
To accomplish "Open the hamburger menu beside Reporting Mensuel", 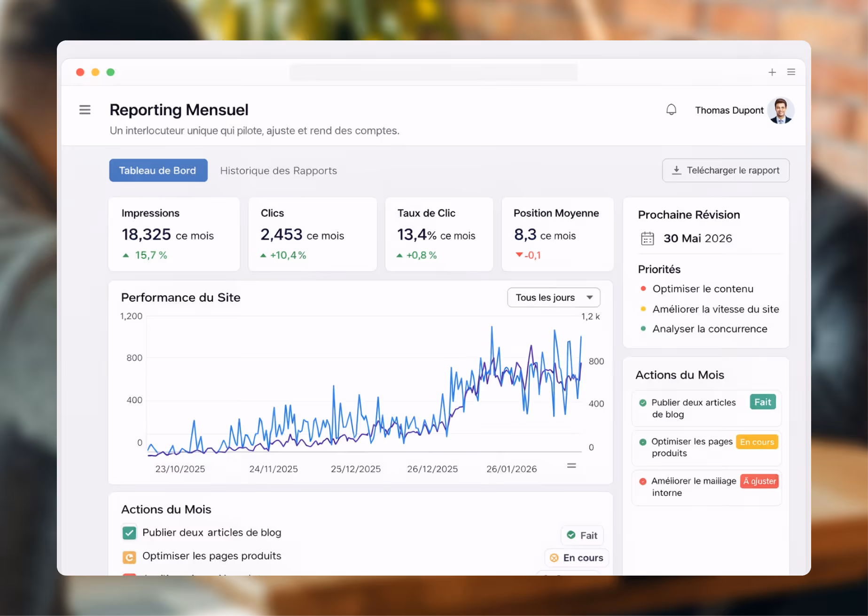I will [x=85, y=110].
